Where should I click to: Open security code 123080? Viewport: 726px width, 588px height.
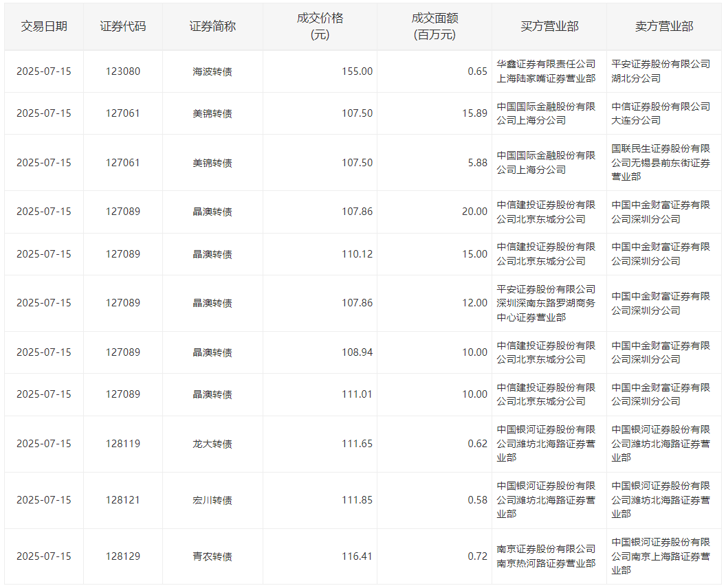click(123, 71)
